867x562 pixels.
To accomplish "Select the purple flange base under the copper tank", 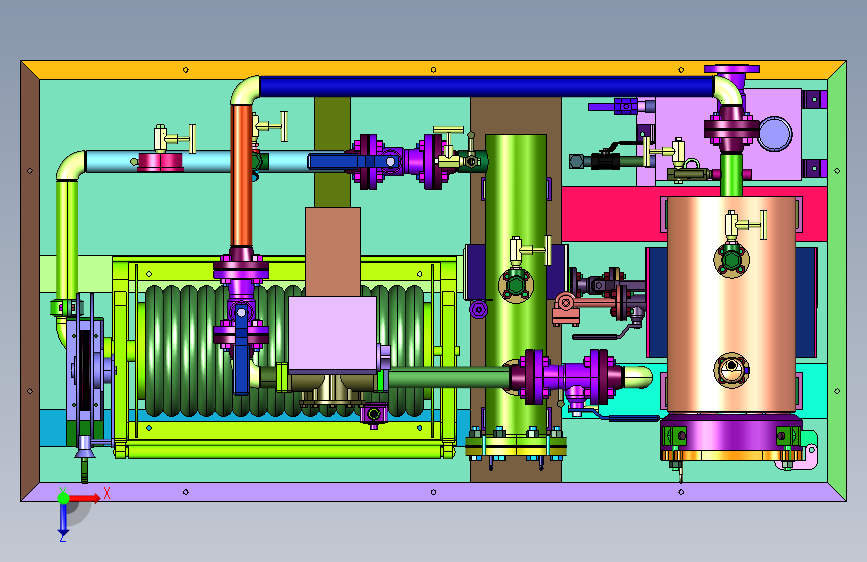I will click(731, 433).
